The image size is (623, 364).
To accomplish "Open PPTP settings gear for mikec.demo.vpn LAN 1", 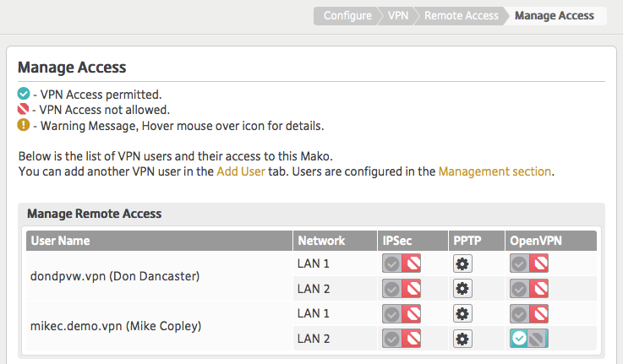I will 462,313.
